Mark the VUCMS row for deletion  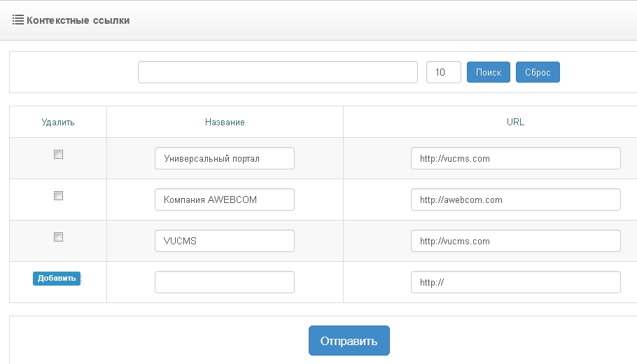(59, 237)
